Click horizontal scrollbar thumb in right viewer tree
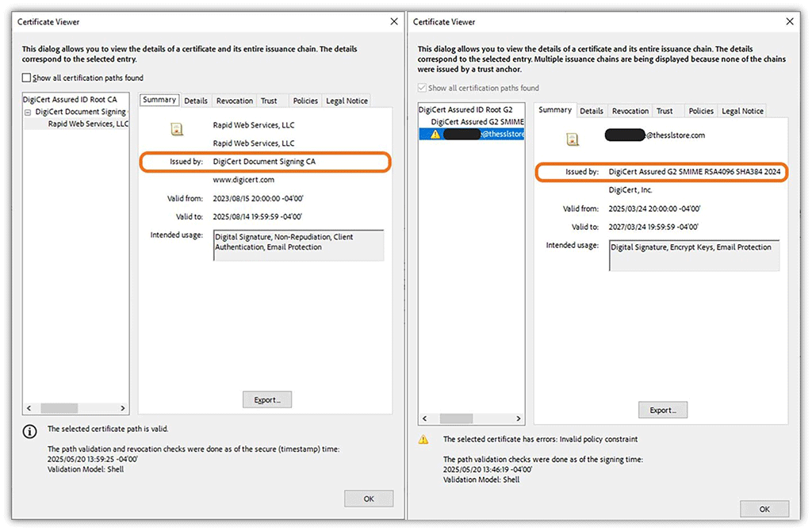812x531 pixels. coord(456,418)
